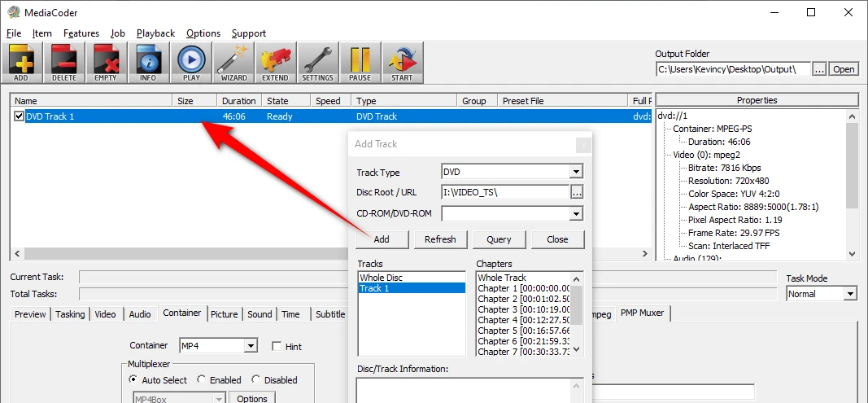Select the Auto Select multiplexer radio
Image resolution: width=868 pixels, height=403 pixels.
[x=133, y=379]
